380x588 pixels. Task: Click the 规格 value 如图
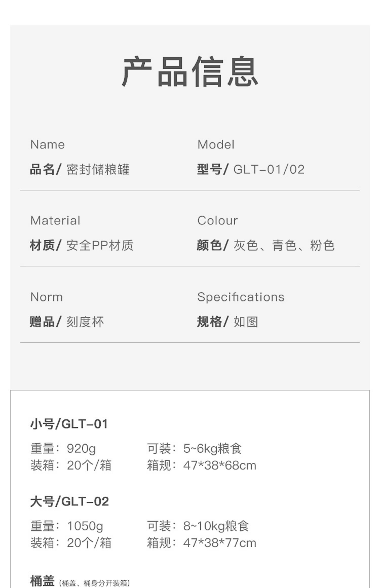click(x=246, y=322)
